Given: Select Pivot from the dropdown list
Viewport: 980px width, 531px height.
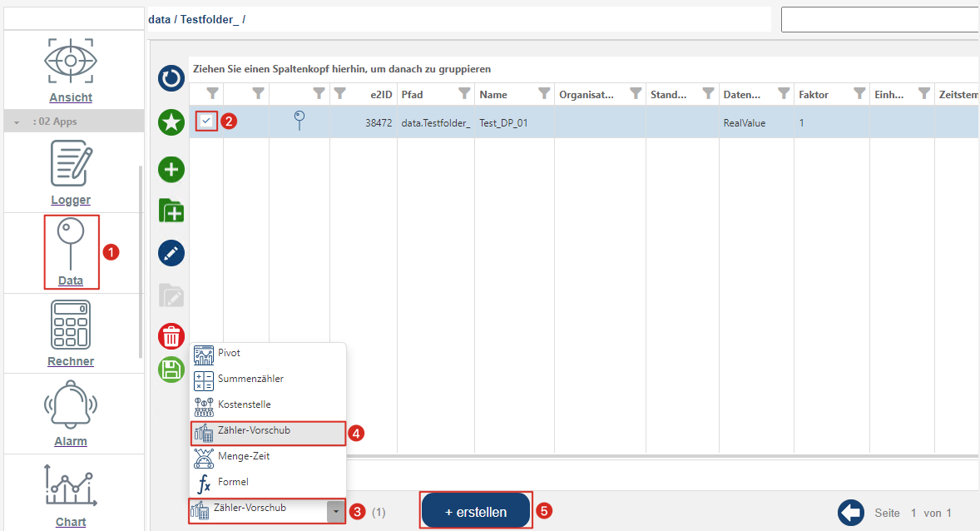Looking at the screenshot, I should pos(229,354).
